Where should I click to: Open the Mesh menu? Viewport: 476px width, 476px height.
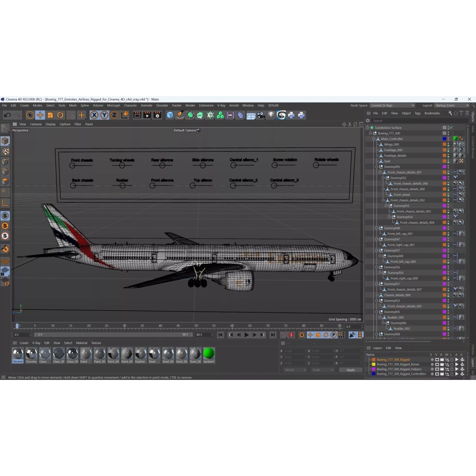coord(73,105)
